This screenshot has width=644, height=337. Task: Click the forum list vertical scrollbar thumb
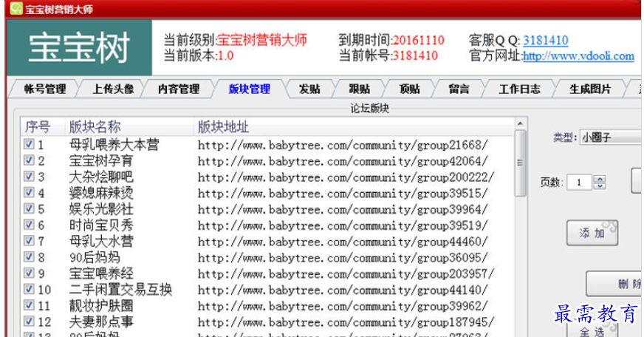tap(520, 163)
